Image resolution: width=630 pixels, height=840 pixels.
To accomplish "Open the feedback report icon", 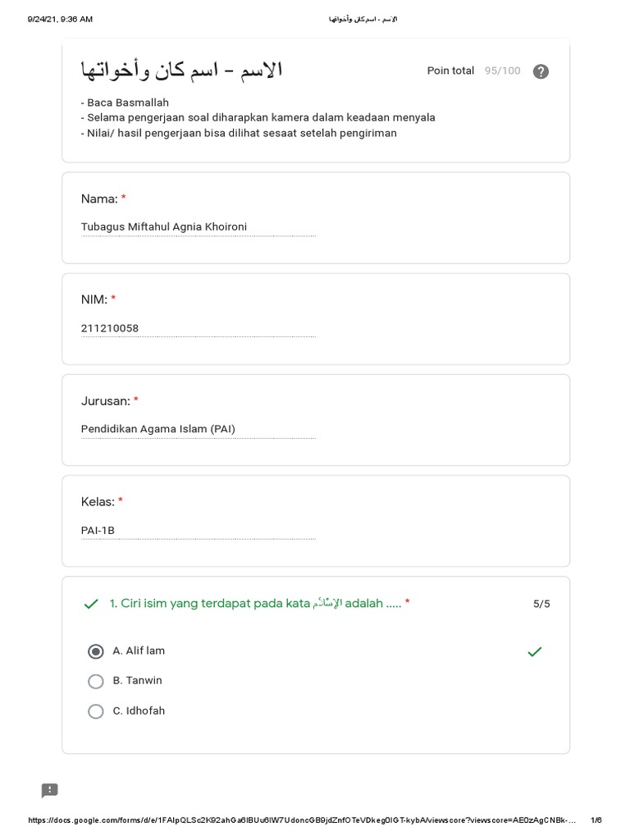I will [50, 791].
